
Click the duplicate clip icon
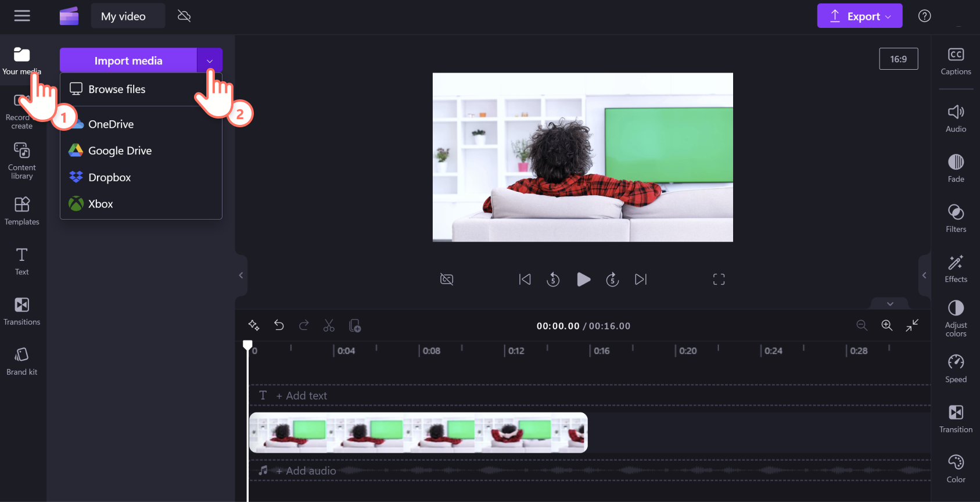354,325
